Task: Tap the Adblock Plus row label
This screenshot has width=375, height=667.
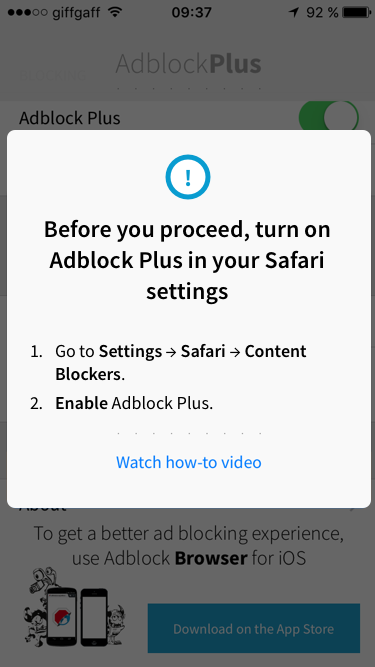Action: pyautogui.click(x=70, y=118)
